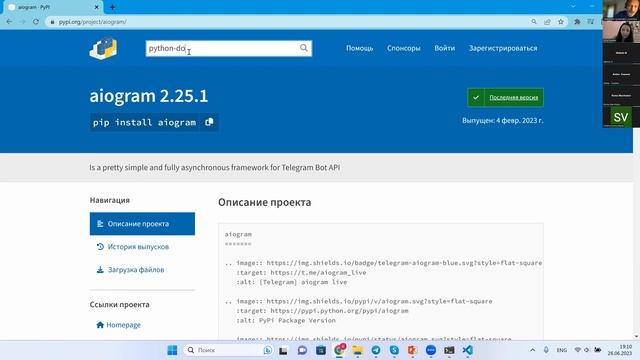Click the browser address bar URL
This screenshot has height=360, width=640.
92,22
